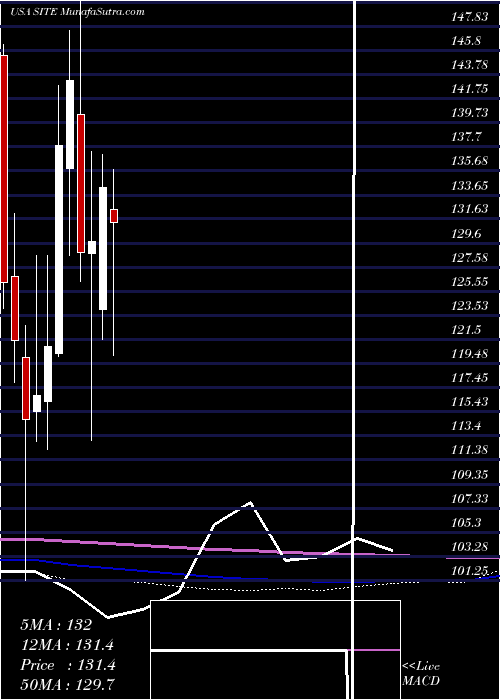
Task: Click the 103.28 price axis label
Action: click(x=470, y=547)
